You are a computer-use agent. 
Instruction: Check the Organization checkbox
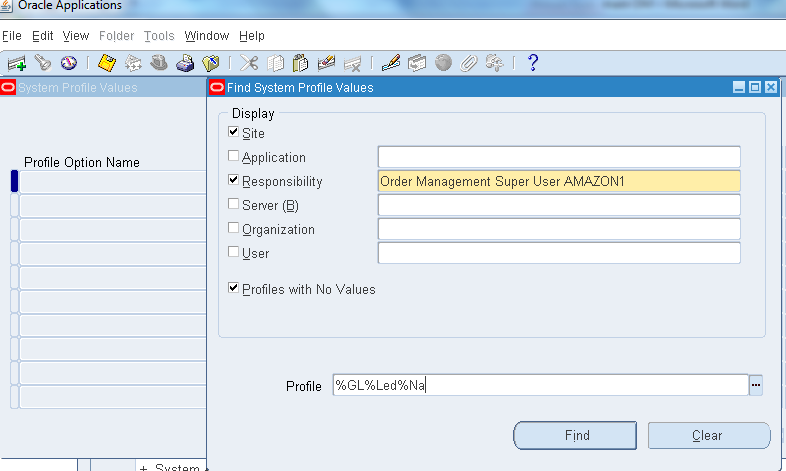point(233,228)
